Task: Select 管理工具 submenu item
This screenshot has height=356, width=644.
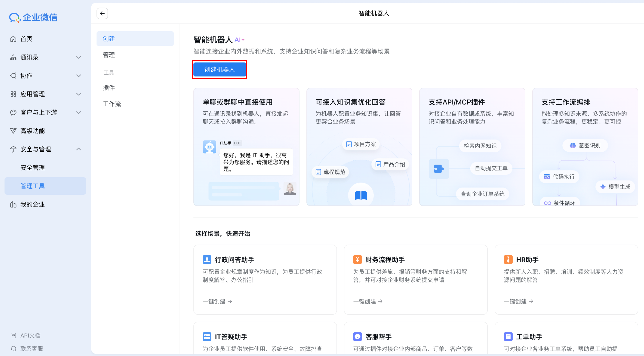Action: [x=45, y=186]
